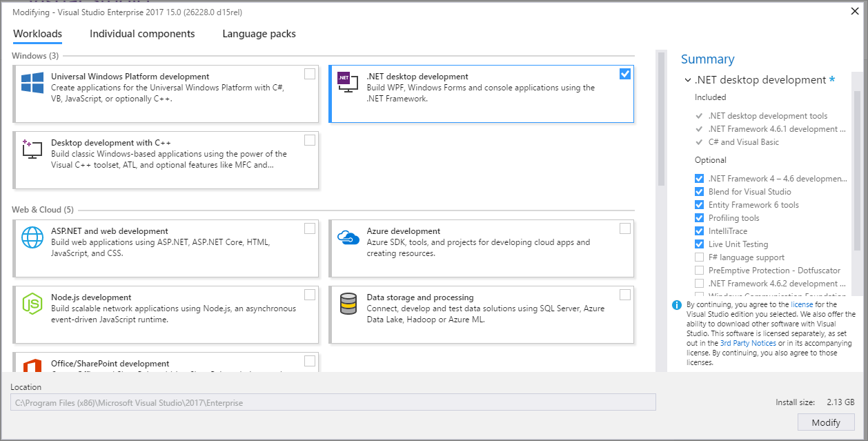Click the Desktop development with C++ icon
Viewport: 868px width, 441px height.
(x=32, y=149)
